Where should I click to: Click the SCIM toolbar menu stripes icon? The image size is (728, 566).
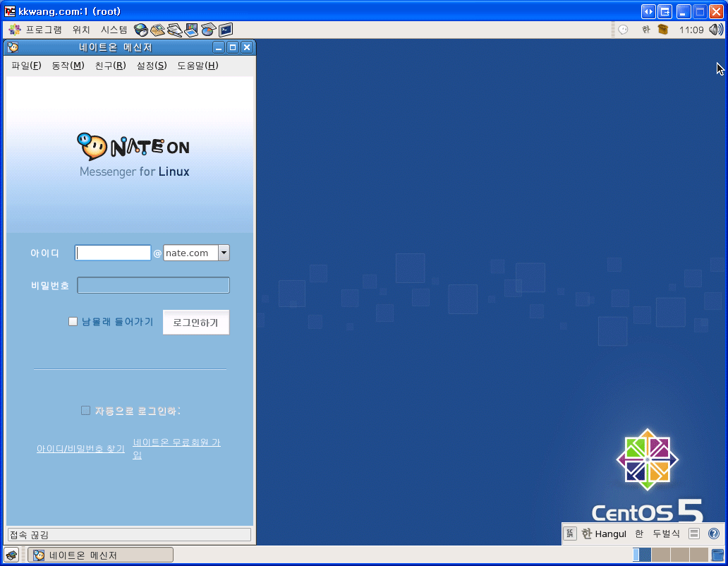click(x=693, y=534)
